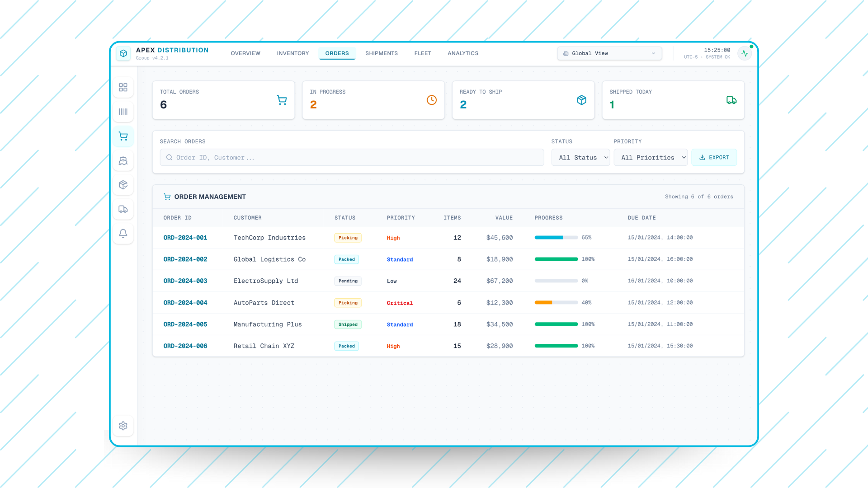Click the dashboard grid sidebar icon
Viewport: 868px width, 488px height.
(123, 87)
